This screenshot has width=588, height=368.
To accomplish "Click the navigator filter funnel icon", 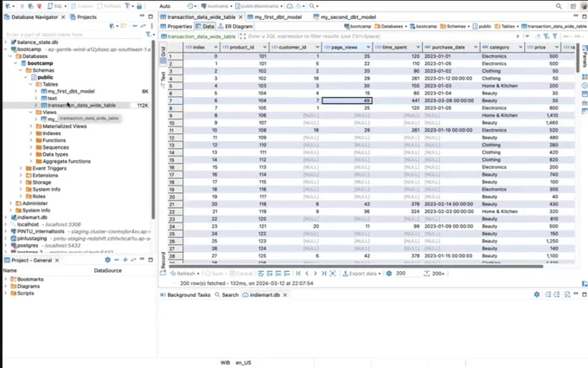I will click(x=149, y=35).
